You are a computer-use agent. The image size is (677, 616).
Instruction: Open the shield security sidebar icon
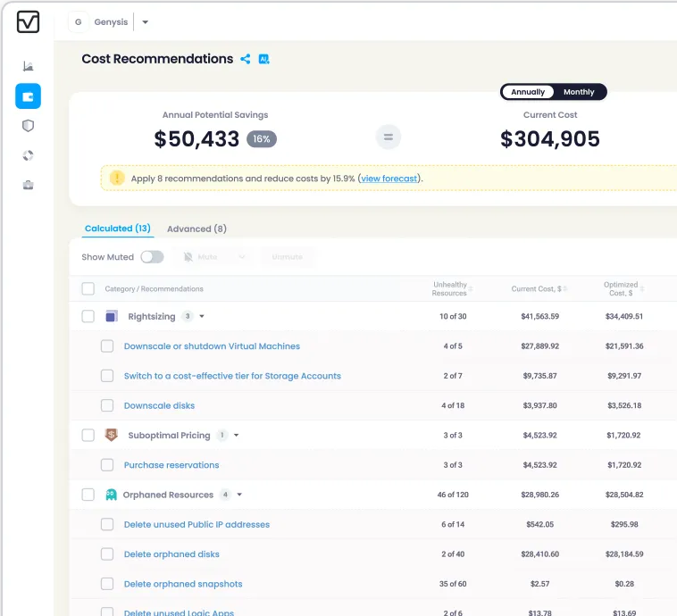pos(28,126)
